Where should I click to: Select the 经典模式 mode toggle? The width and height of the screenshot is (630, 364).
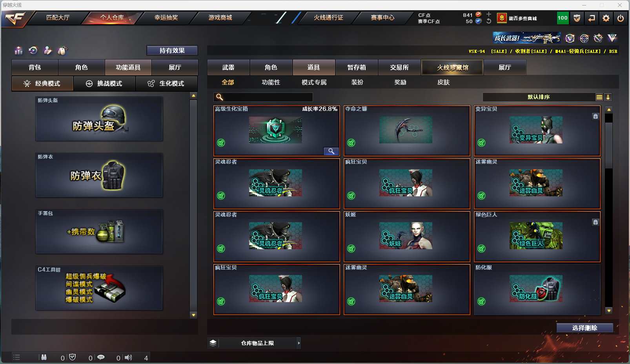pos(42,83)
